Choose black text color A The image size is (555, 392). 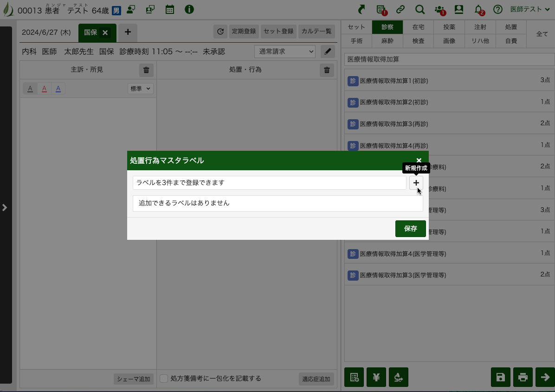(x=30, y=89)
